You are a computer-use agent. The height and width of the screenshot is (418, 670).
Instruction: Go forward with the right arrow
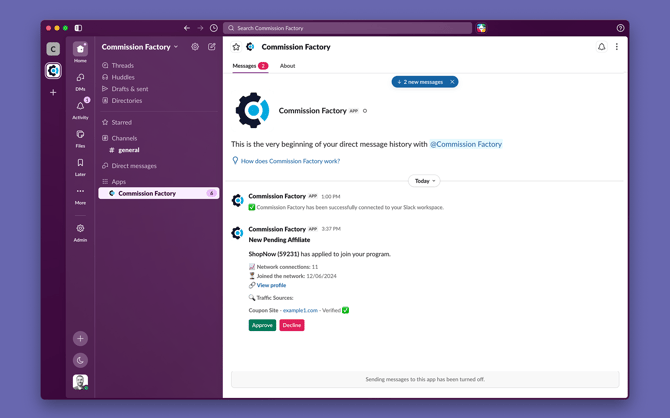click(200, 28)
